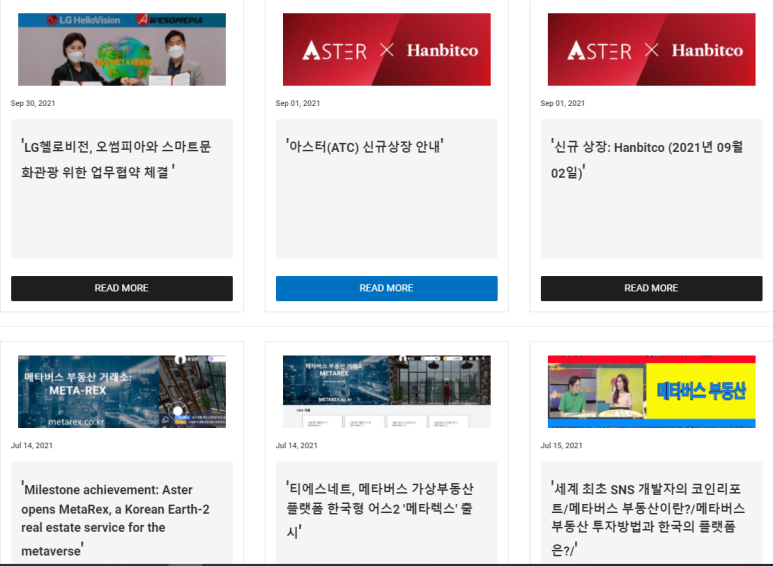This screenshot has height=566, width=773.
Task: Click the Sep 01, 2021 date under the right Hanbitco banner
Action: coord(562,103)
